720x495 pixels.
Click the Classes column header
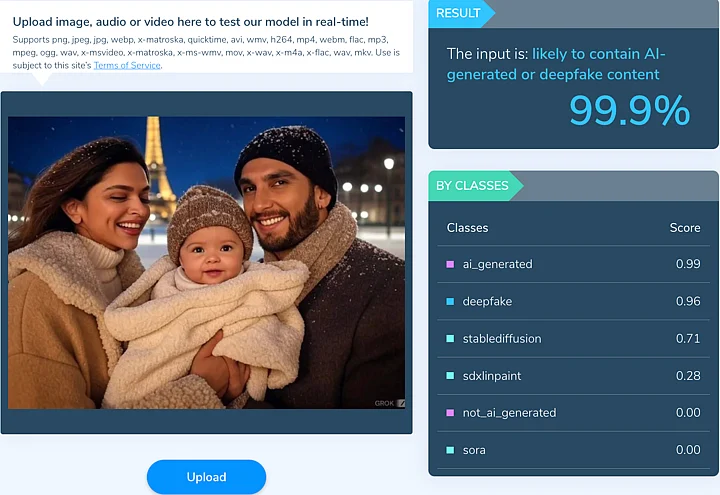point(467,228)
